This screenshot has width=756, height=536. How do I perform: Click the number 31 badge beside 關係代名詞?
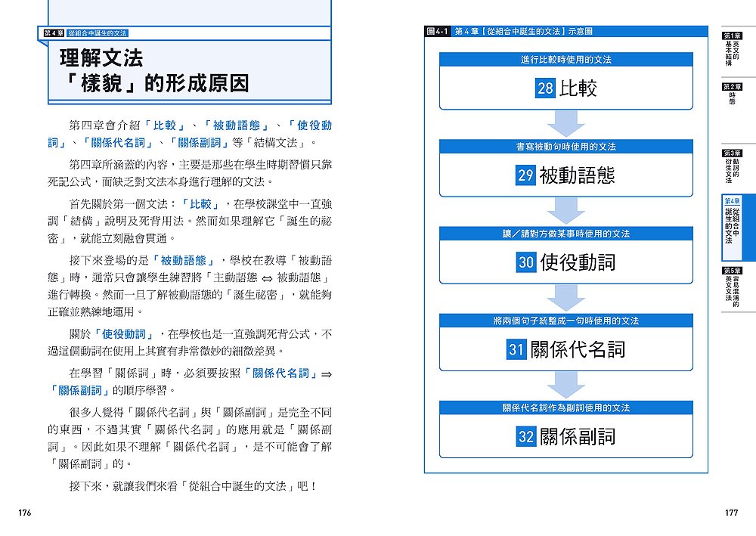[x=516, y=349]
